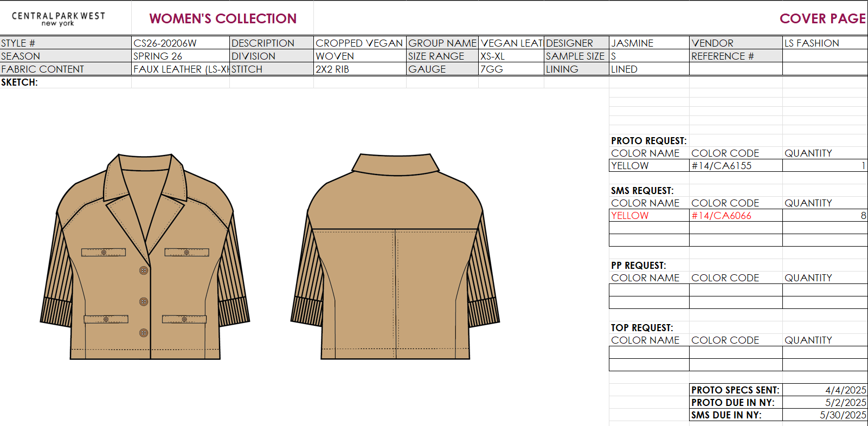This screenshot has height=426, width=868.
Task: Click the STYLE # label cell
Action: pyautogui.click(x=66, y=43)
